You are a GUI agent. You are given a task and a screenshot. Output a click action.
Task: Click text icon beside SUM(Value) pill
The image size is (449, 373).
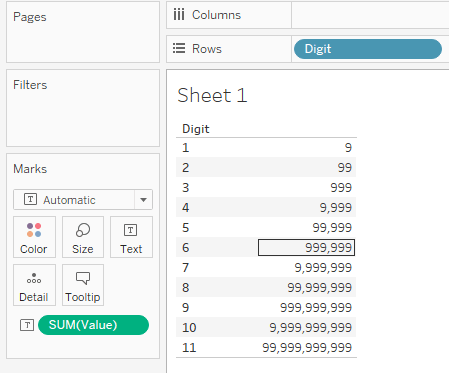[x=27, y=325]
